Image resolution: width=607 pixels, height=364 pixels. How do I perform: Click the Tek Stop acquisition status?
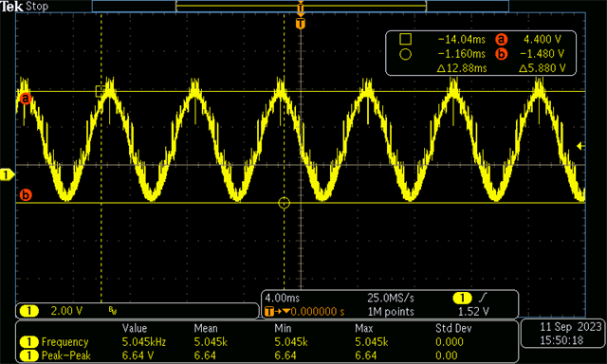tap(25, 7)
